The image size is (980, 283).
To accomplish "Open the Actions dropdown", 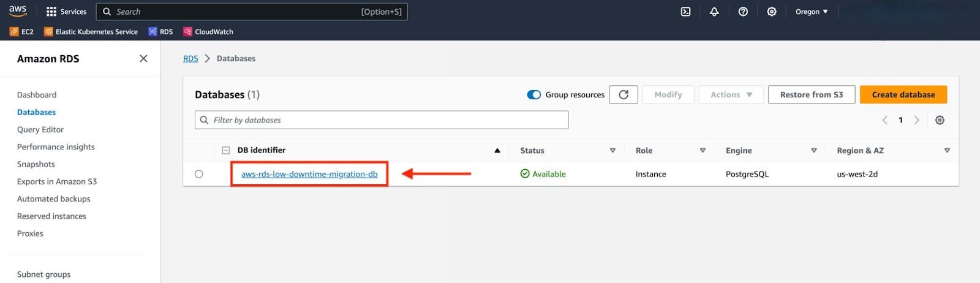I will (x=731, y=94).
